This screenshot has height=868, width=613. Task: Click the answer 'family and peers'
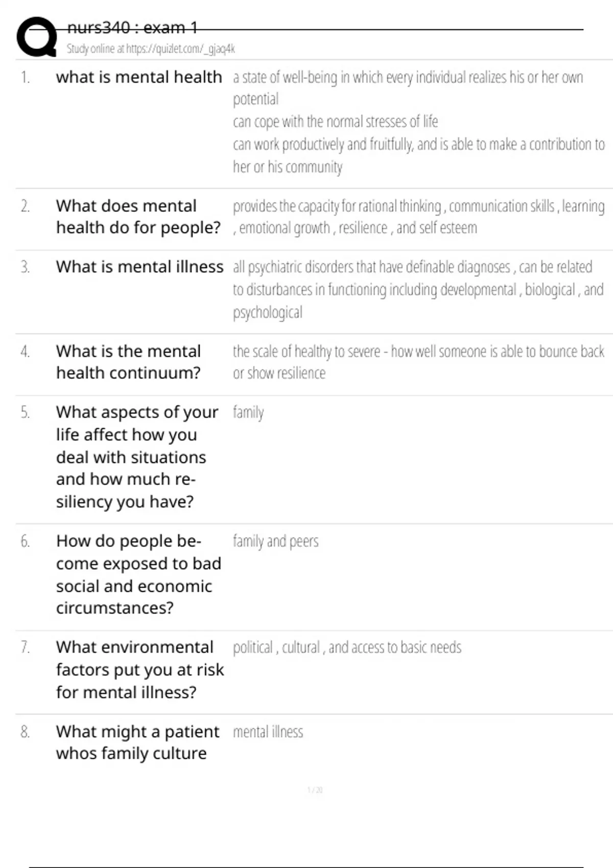click(x=275, y=541)
